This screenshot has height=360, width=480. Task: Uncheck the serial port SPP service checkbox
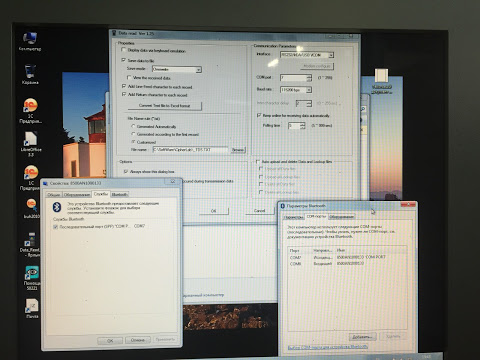[x=56, y=227]
